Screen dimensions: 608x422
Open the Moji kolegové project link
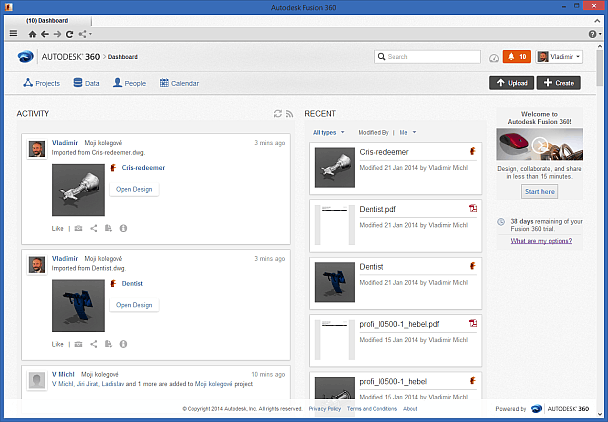click(x=213, y=384)
